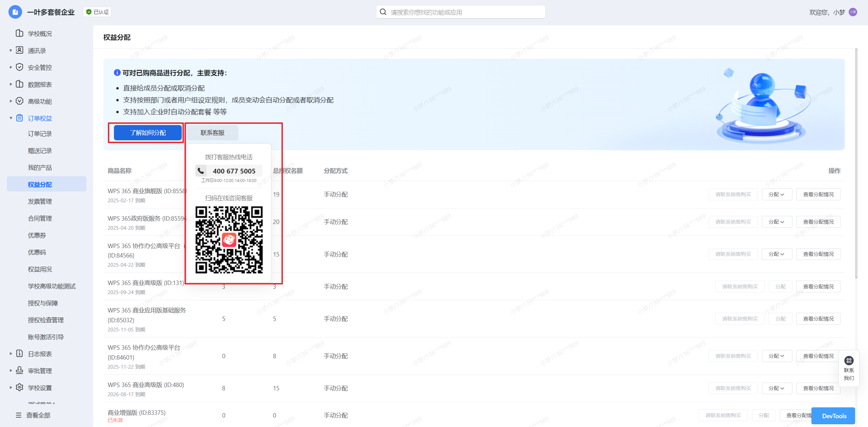The height and width of the screenshot is (427, 868).
Task: Open 分配 dropdown for WPS 365政府版服务
Action: pos(776,222)
